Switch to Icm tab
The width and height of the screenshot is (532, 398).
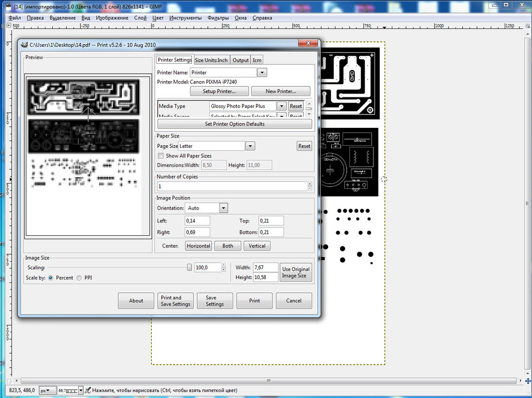coord(257,60)
